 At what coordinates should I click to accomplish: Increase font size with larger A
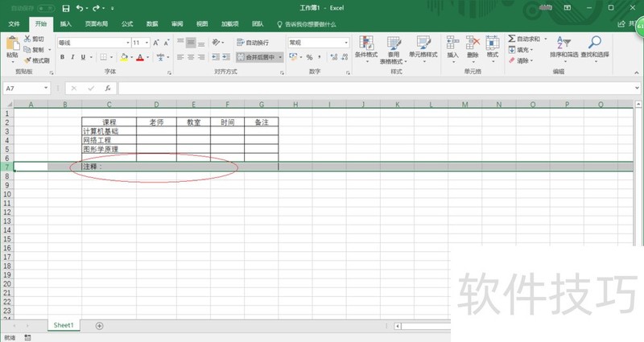tap(156, 43)
